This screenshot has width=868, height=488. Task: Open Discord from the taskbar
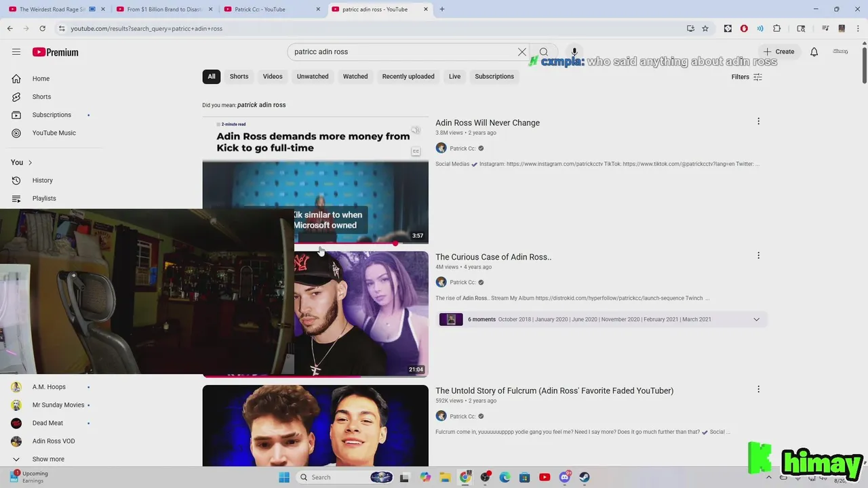pos(565,477)
